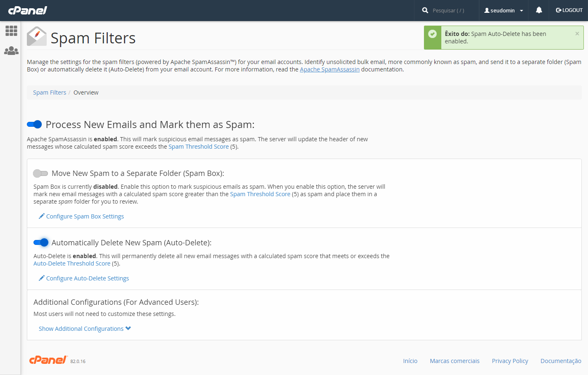
Task: Click pencil icon beside Configure Auto-Delete Settings
Action: (41, 278)
